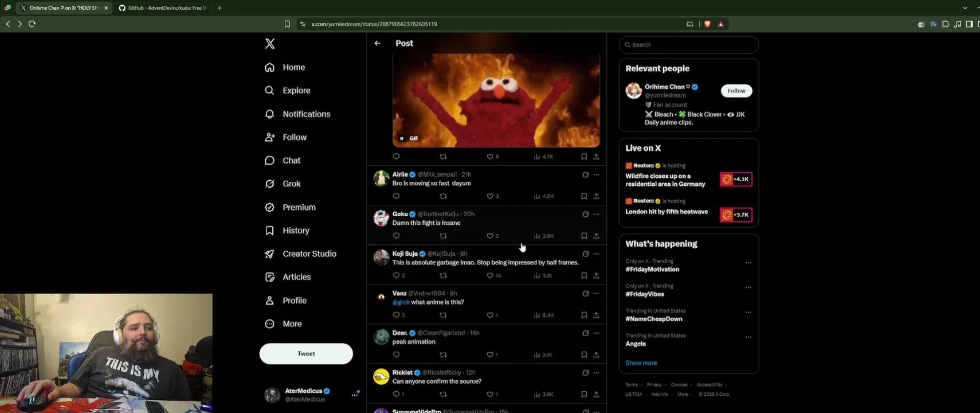Open options for #NameCheapDown trend
The height and width of the screenshot is (413, 980).
pyautogui.click(x=748, y=313)
